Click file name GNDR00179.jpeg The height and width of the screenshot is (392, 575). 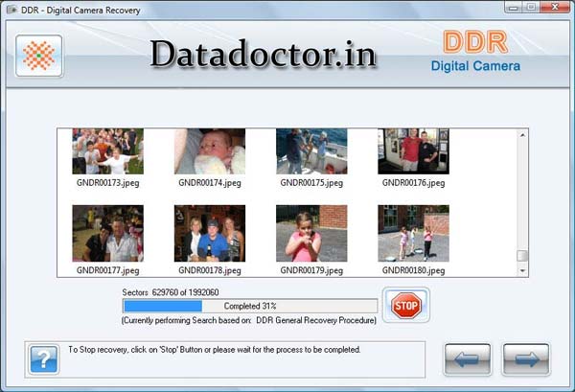[311, 270]
